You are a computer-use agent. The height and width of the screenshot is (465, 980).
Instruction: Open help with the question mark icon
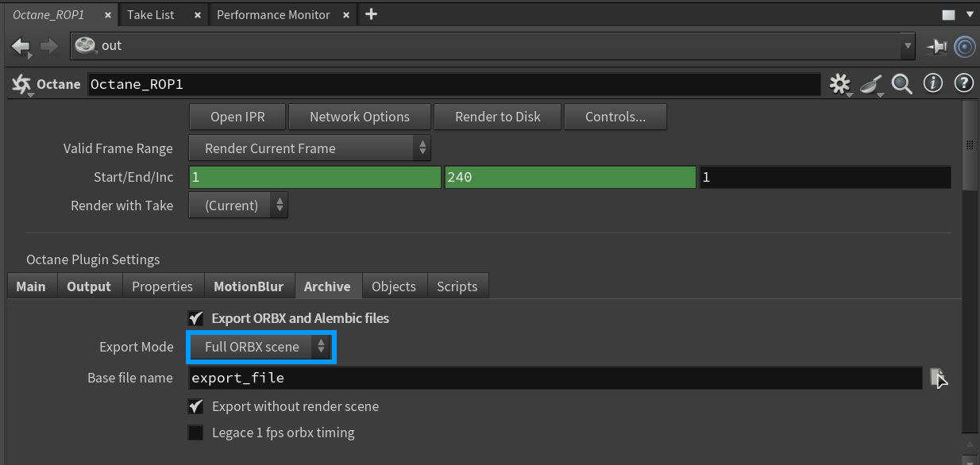tap(963, 83)
